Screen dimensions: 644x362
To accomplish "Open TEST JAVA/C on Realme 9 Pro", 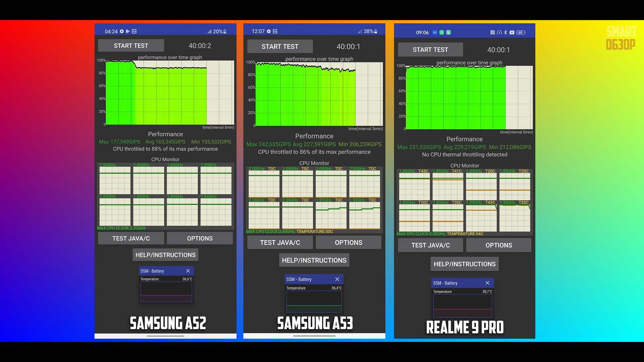I will pyautogui.click(x=431, y=245).
